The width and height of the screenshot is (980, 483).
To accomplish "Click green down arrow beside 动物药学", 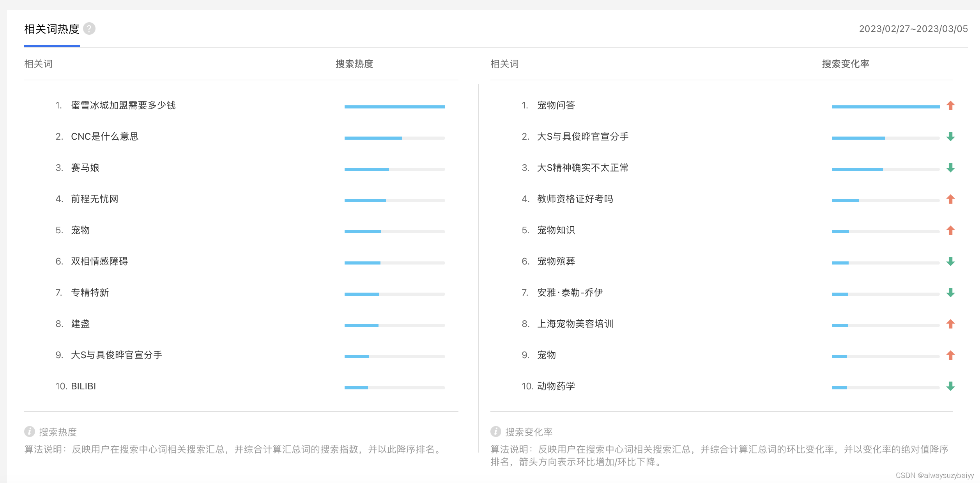I will (x=950, y=386).
